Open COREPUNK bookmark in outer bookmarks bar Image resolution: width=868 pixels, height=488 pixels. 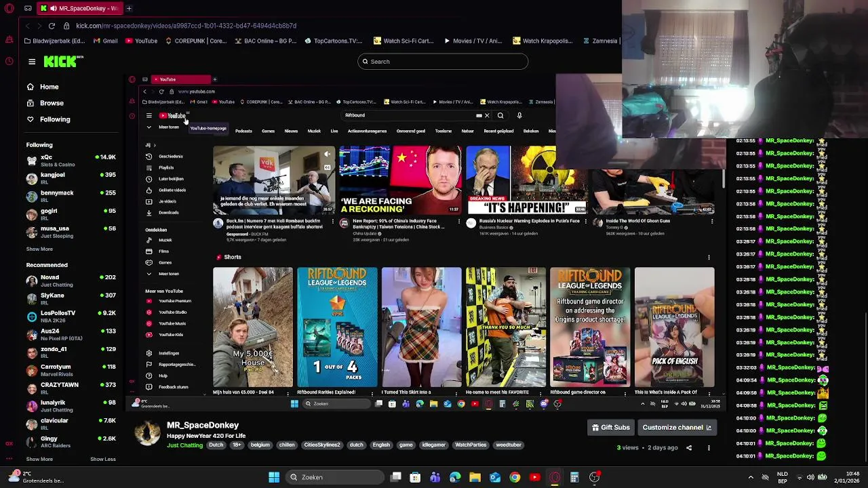[196, 41]
